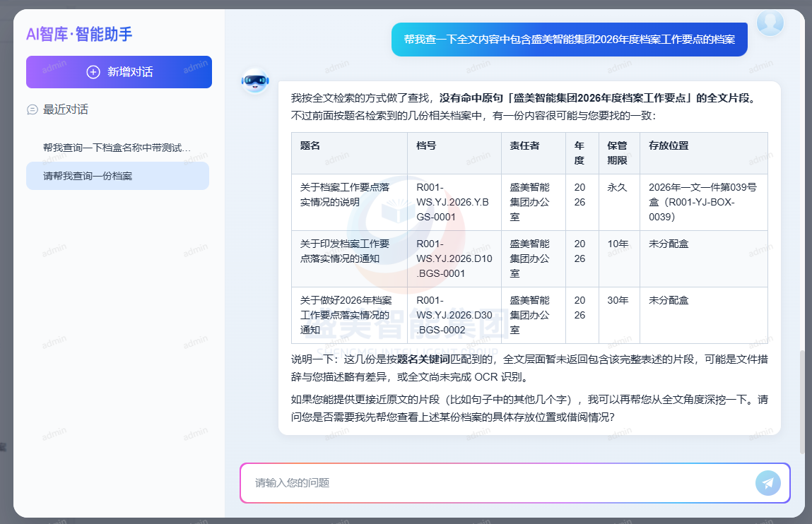Click archive number R001-WS.YJ.2026.D30.BGS-0002
The image size is (812, 524).
click(454, 315)
